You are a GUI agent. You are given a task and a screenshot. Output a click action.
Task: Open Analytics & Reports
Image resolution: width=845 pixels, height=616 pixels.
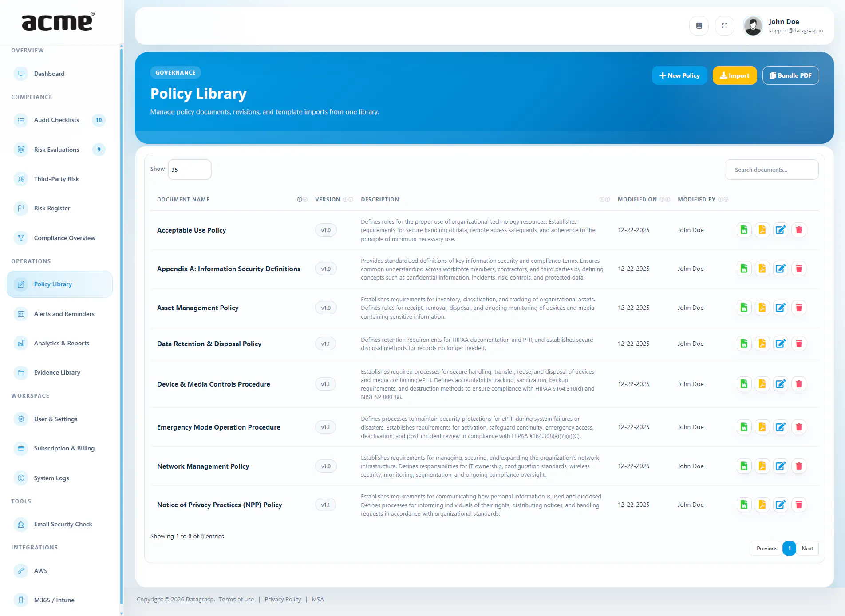point(59,343)
